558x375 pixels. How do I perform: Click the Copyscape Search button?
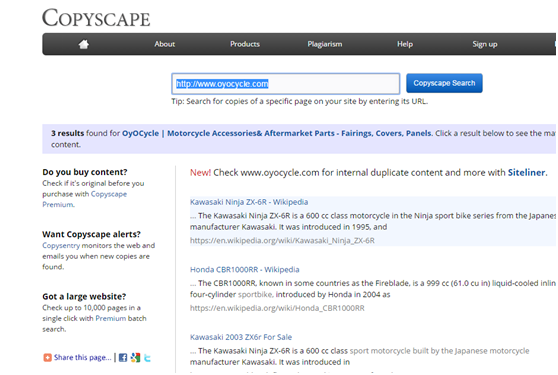point(444,83)
